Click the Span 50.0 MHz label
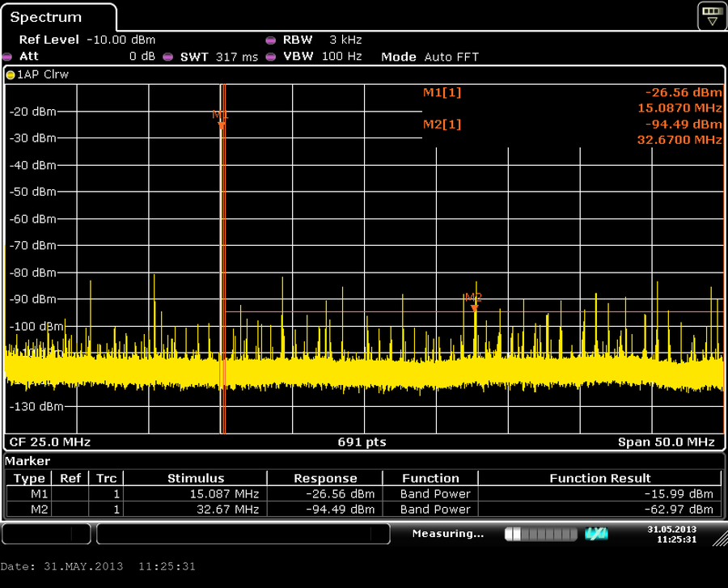 (666, 442)
